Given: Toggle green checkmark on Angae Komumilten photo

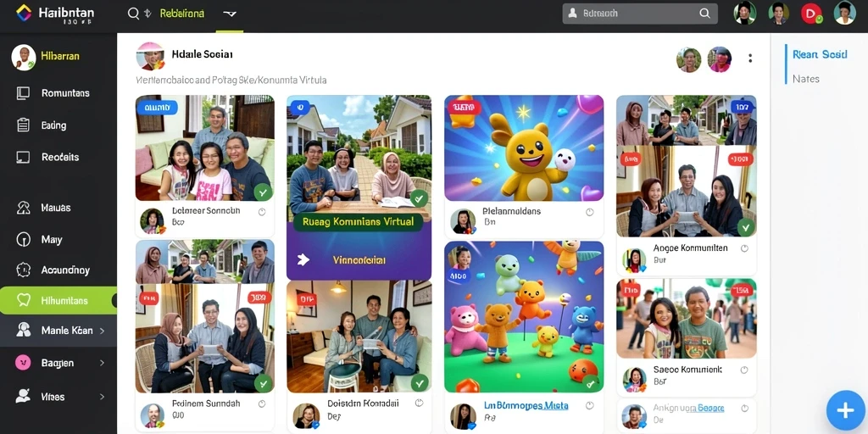Looking at the screenshot, I should tap(746, 227).
